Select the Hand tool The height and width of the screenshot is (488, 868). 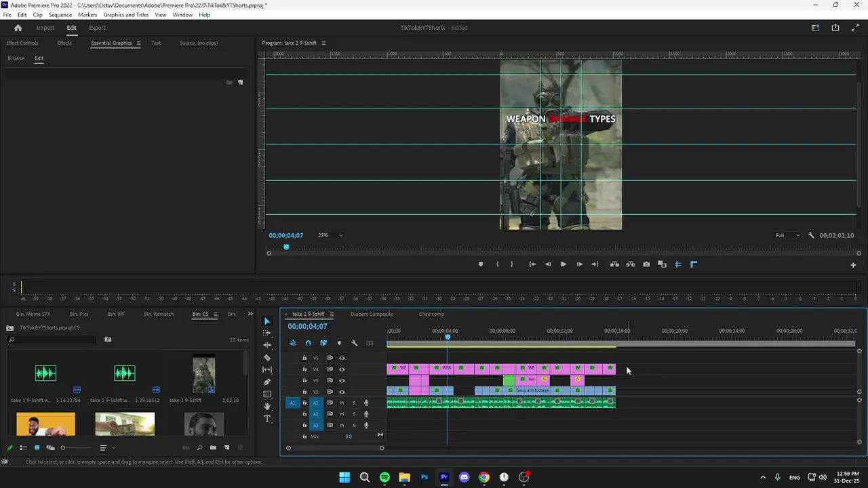coord(267,407)
